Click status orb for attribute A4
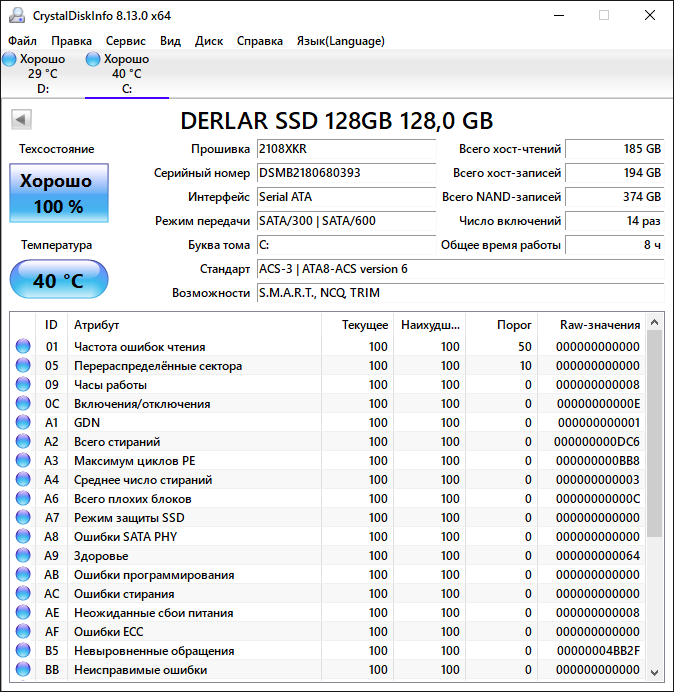Screen dimensions: 674x692 tap(23, 479)
